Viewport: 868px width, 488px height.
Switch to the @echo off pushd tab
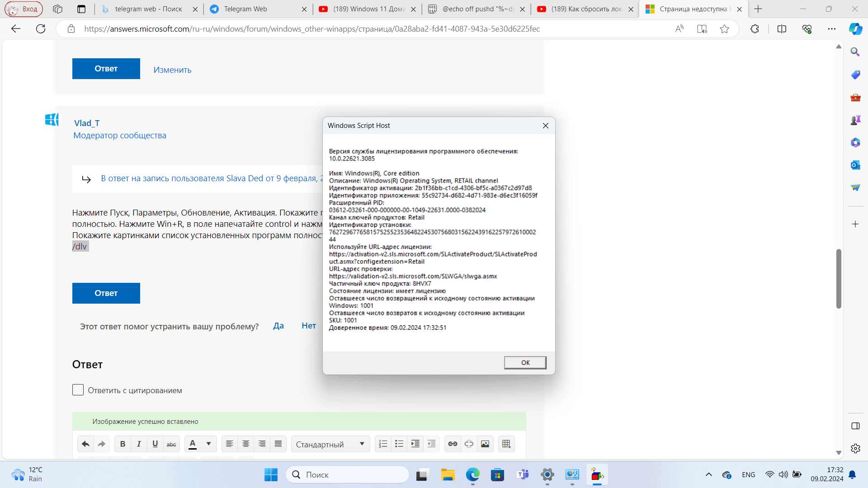[x=476, y=9]
